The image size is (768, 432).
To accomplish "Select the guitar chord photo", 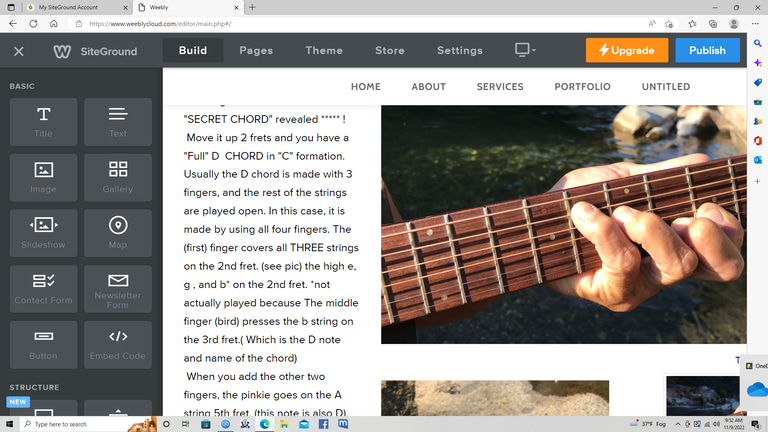I will pos(564,224).
